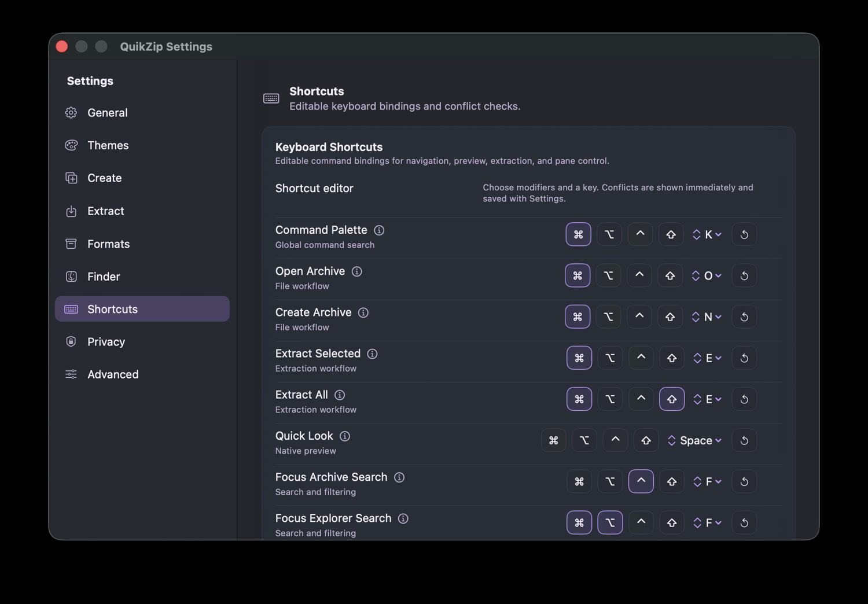
Task: Open the F key dropdown for Focus Explorer Search
Action: (x=707, y=522)
